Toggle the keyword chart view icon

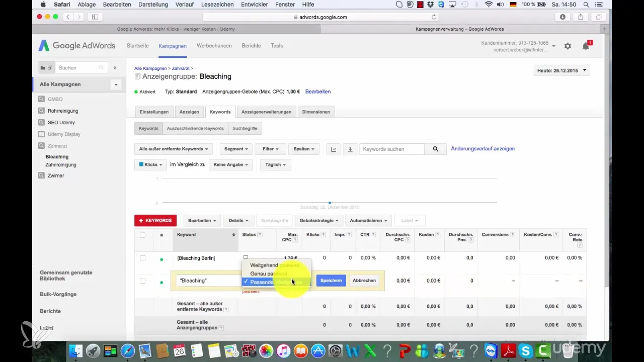334,149
